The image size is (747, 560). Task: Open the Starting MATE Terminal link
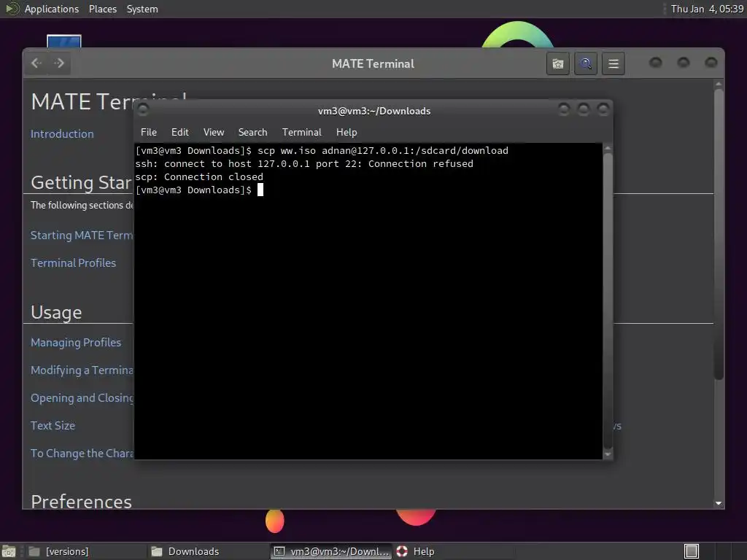click(x=82, y=236)
